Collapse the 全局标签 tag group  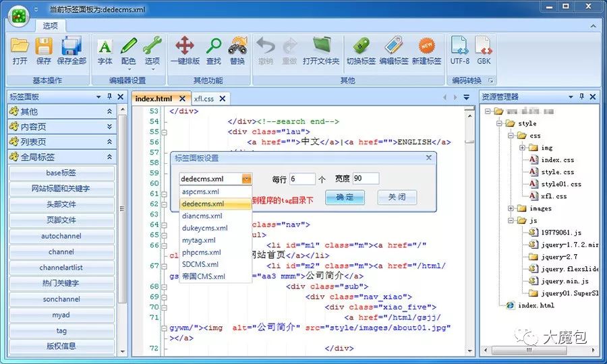click(109, 156)
